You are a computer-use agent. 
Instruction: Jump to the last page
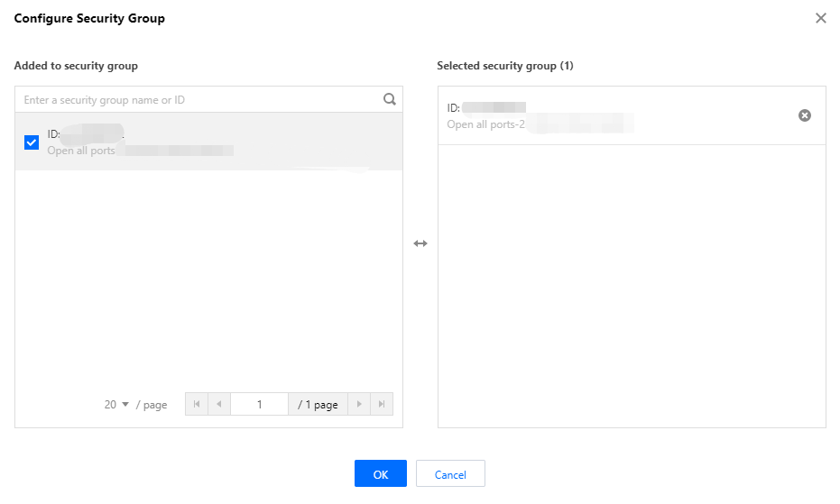[383, 404]
